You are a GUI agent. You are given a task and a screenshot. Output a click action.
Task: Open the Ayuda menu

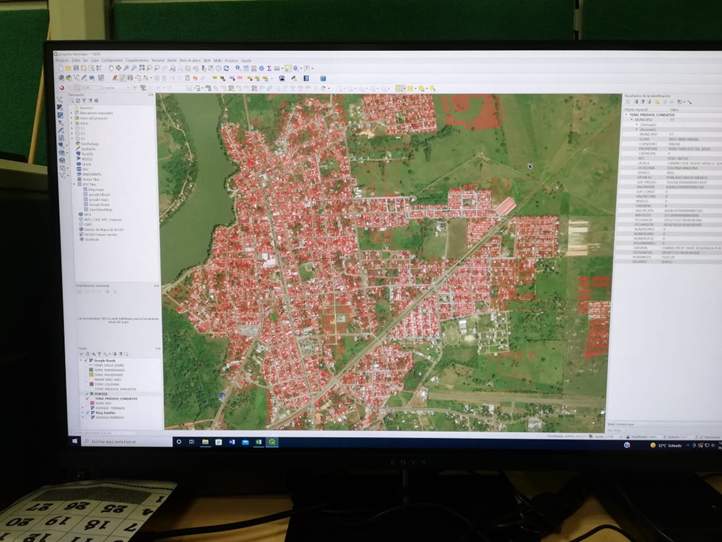pos(246,60)
